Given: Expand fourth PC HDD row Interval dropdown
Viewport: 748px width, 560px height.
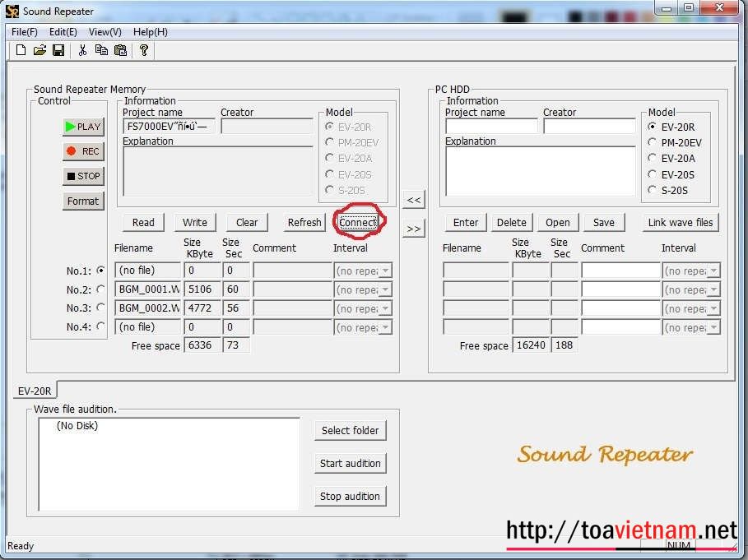Looking at the screenshot, I should click(x=713, y=327).
